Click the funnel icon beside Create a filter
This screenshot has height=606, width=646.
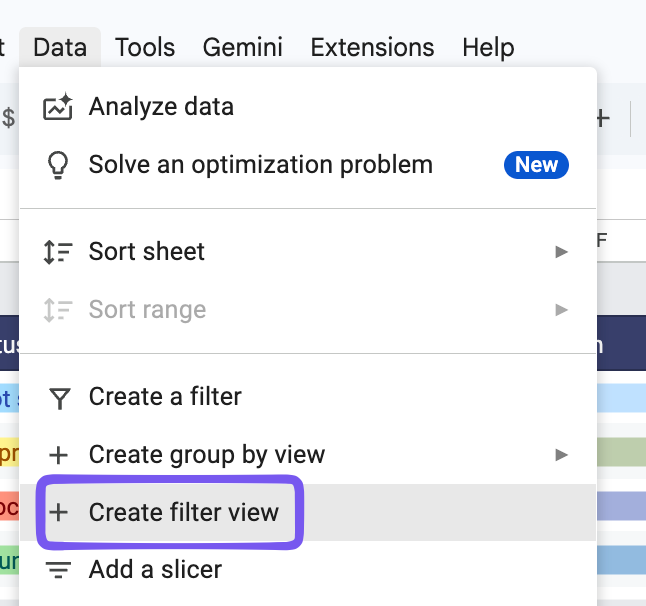tap(60, 398)
